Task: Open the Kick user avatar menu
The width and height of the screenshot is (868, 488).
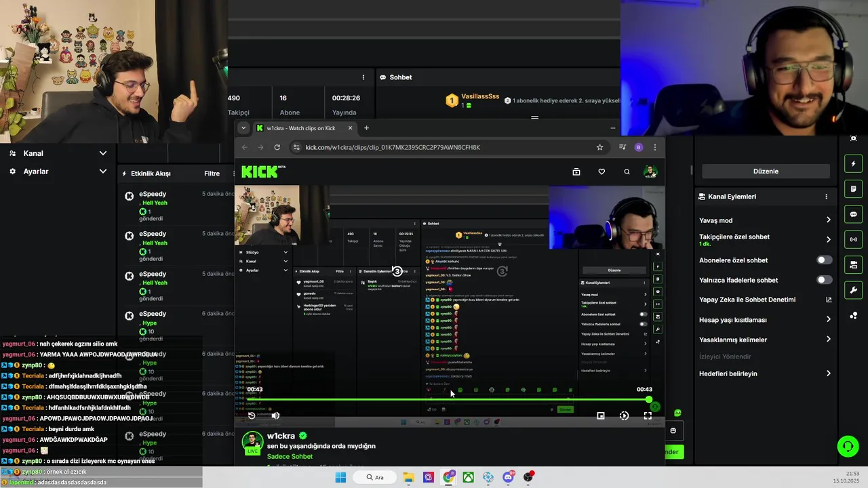Action: [650, 171]
